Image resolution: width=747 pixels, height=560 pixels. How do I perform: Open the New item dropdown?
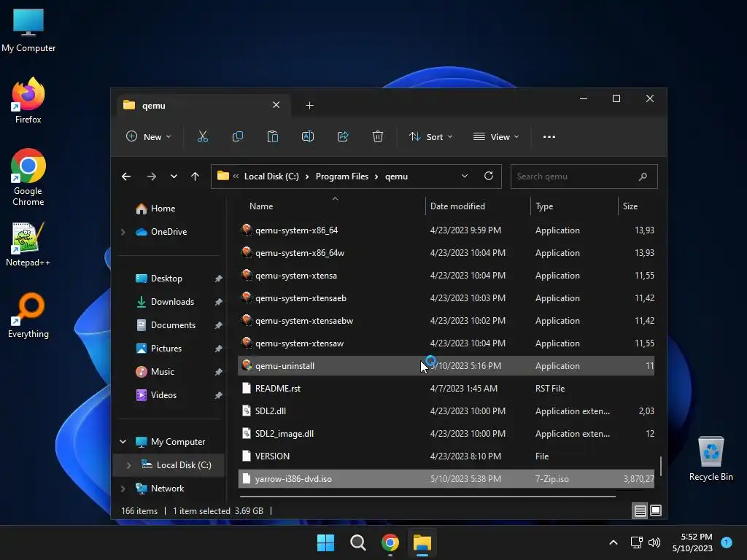click(149, 136)
